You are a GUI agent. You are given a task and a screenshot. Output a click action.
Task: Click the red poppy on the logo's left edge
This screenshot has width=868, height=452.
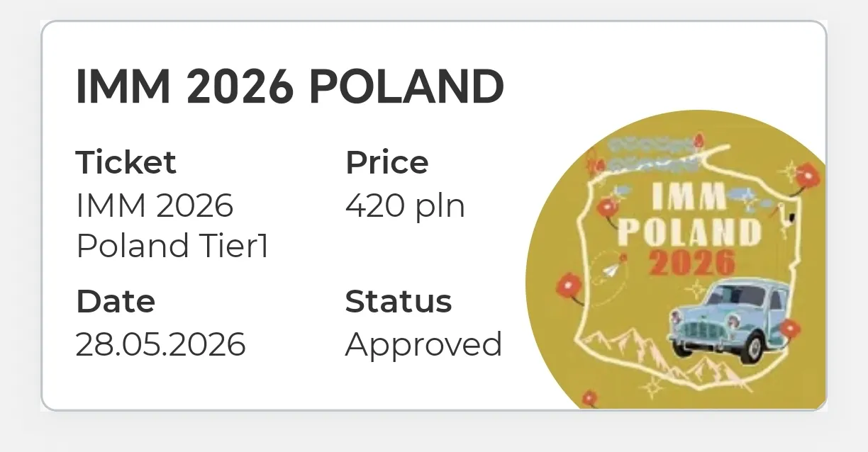(569, 287)
